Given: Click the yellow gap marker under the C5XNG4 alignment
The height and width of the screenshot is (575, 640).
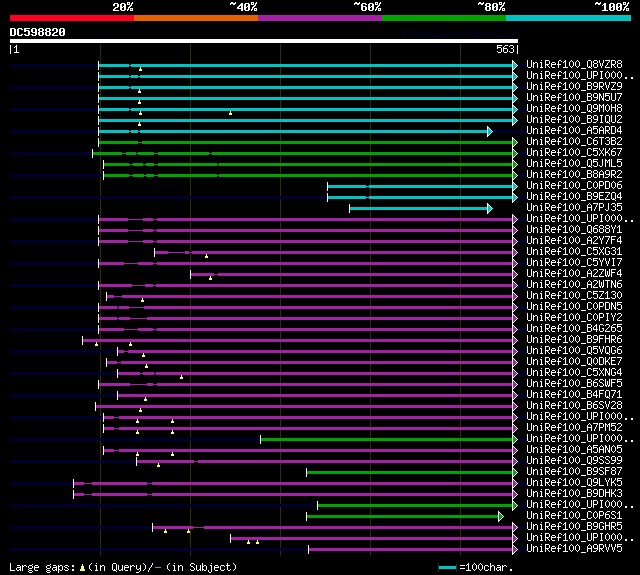Looking at the screenshot, I should (182, 377).
